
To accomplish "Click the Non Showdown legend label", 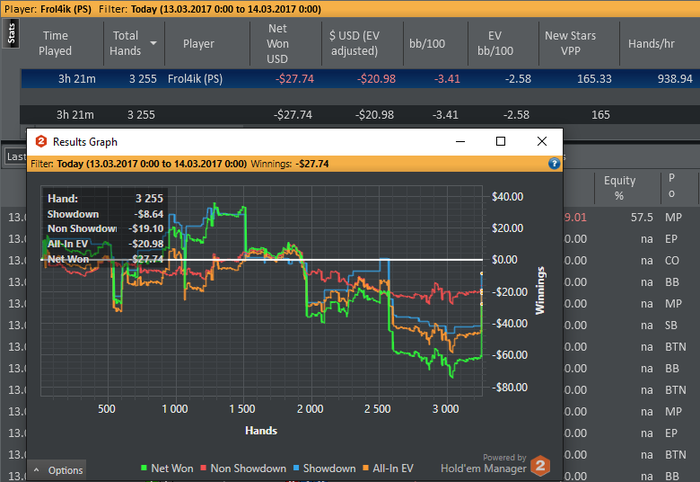I will tap(248, 468).
